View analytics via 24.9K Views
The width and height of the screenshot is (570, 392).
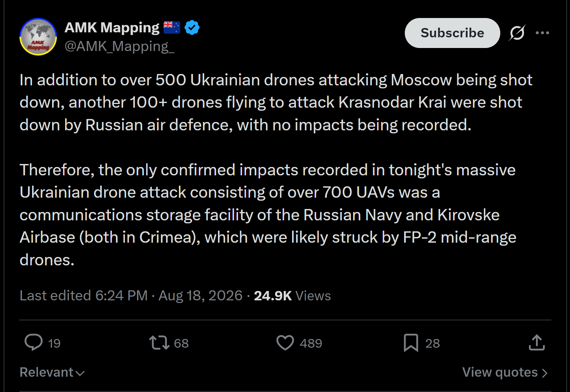(292, 296)
